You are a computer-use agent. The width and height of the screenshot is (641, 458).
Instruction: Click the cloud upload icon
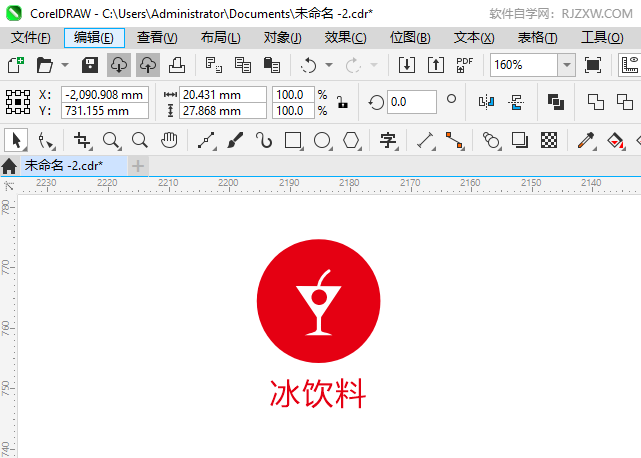tap(148, 65)
